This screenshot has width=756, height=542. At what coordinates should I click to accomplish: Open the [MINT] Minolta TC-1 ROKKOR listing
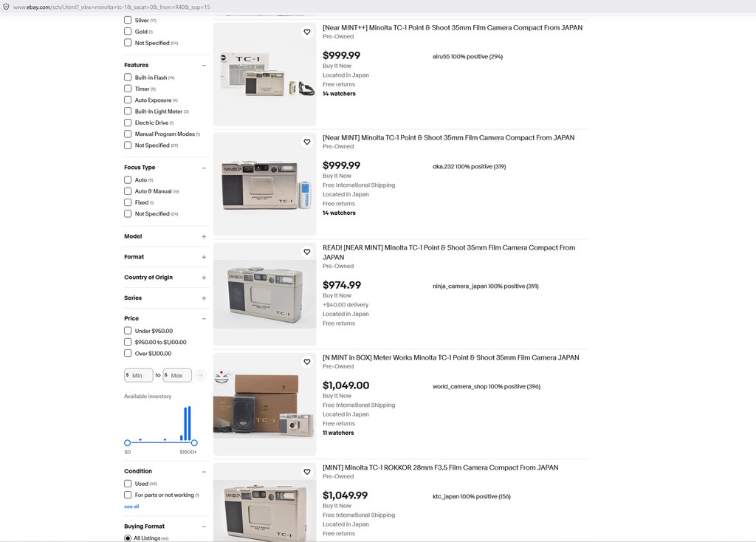440,467
